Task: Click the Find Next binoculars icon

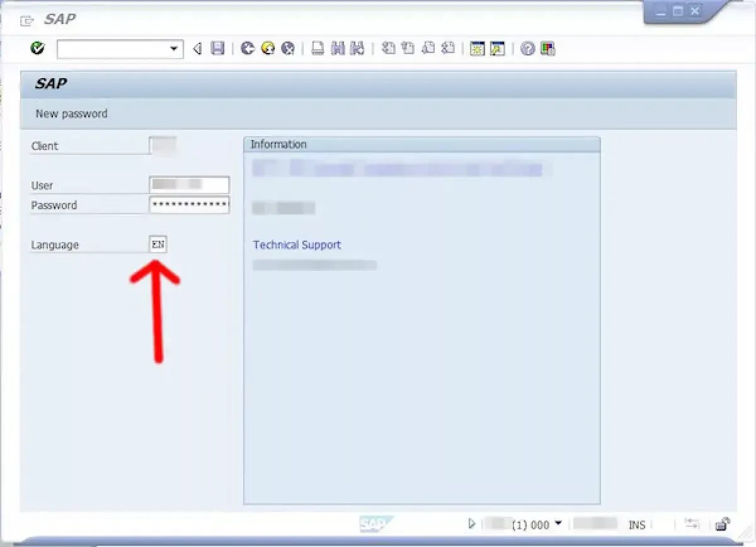Action: pyautogui.click(x=357, y=49)
